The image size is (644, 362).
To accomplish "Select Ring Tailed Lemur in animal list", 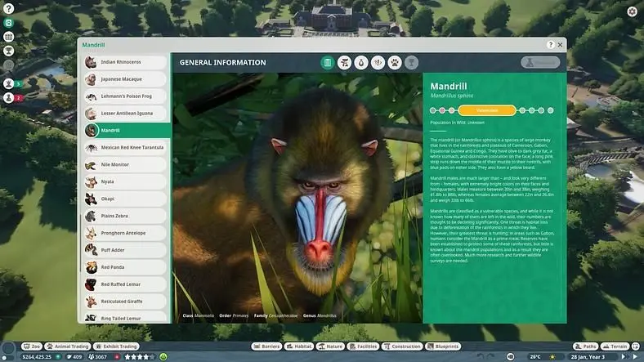I will (125, 318).
